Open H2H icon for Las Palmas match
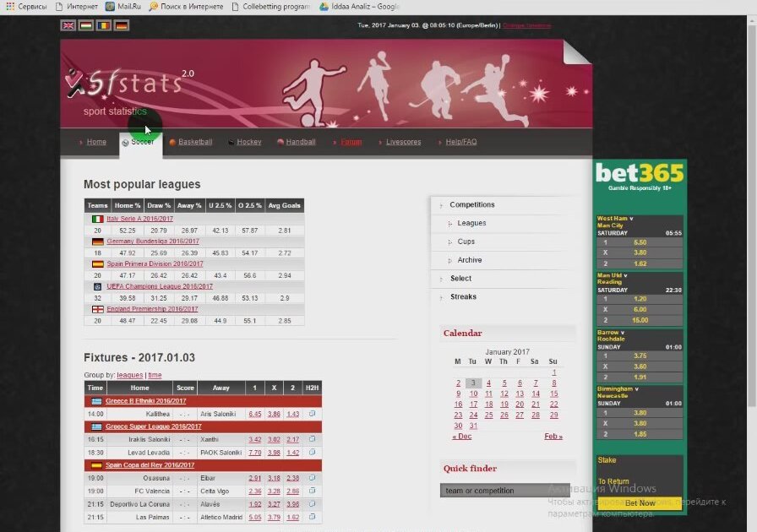757x532 pixels. coord(313,517)
